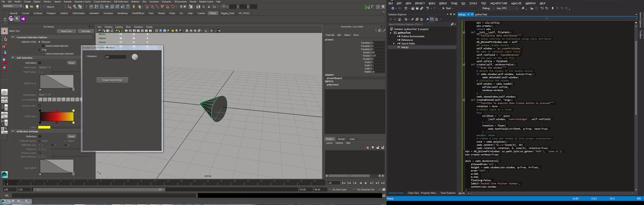Click the green Start debugging arrow
Viewport: 644px width, 205px height.
444,8
